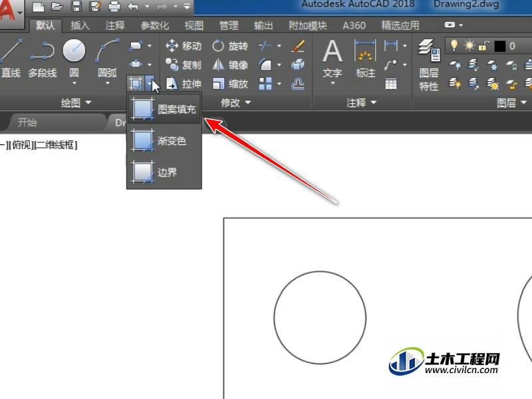The height and width of the screenshot is (399, 532).
Task: Click the Ellipse draw tool icon
Action: (136, 64)
